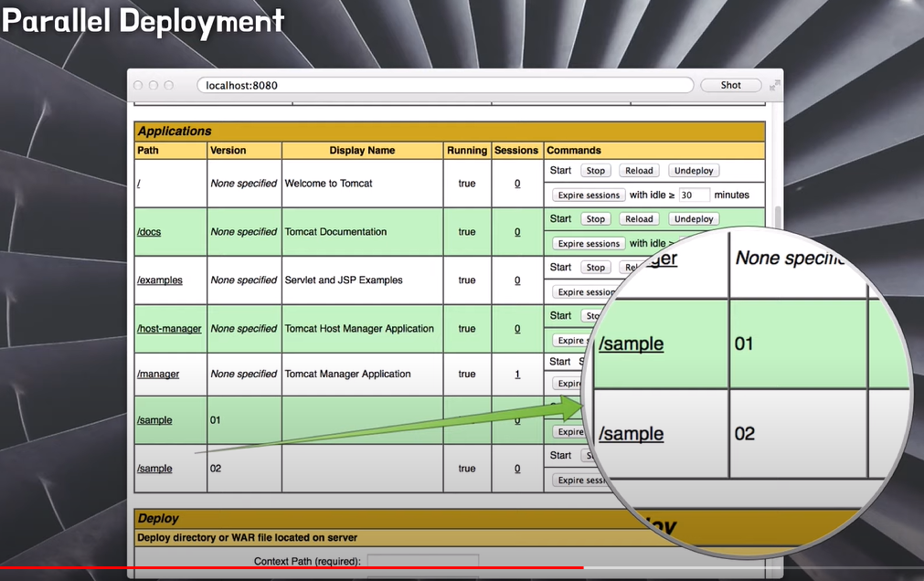
Task: Click the fullscreen expand icon beside Shot
Action: 774,86
